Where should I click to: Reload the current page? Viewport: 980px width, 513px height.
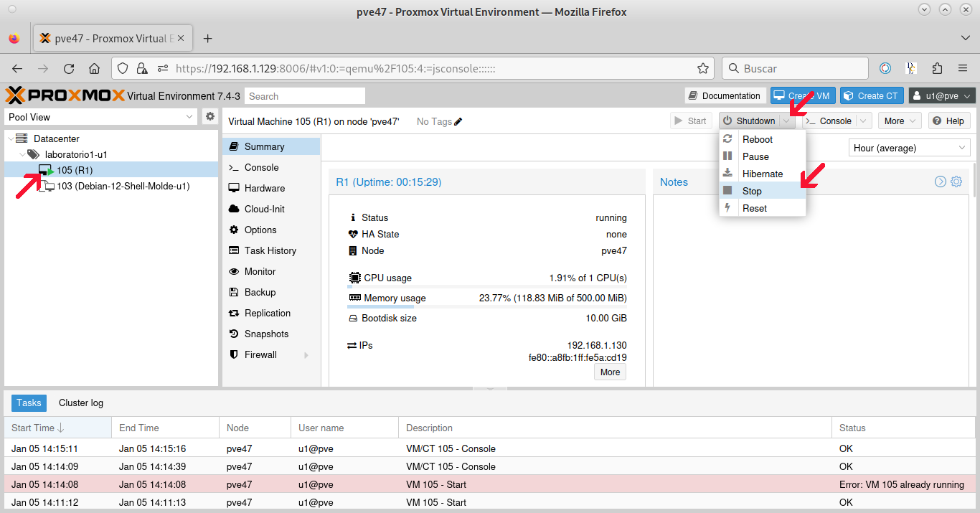[69, 69]
